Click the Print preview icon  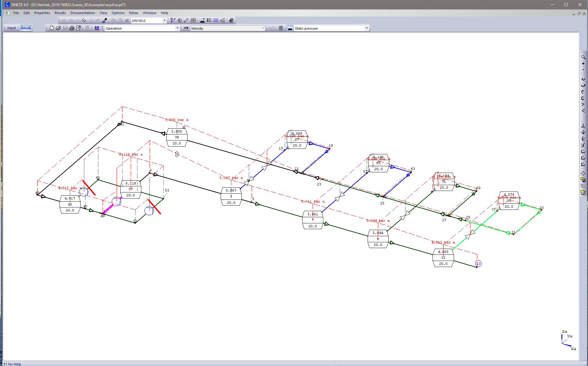(78, 28)
